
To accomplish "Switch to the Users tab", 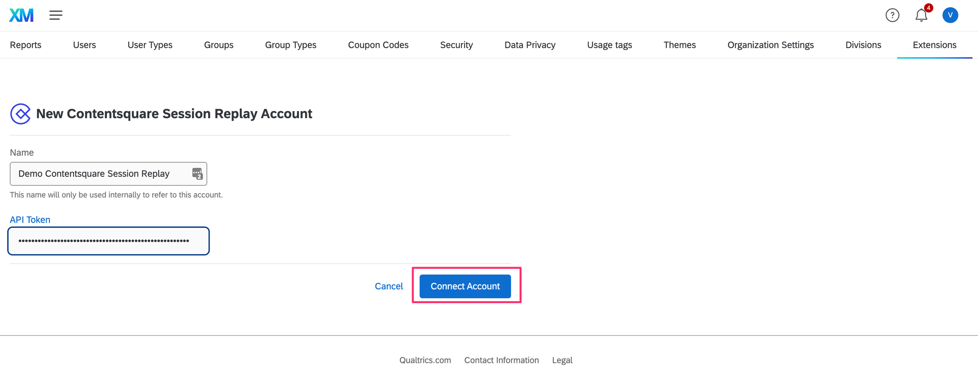I will (85, 45).
